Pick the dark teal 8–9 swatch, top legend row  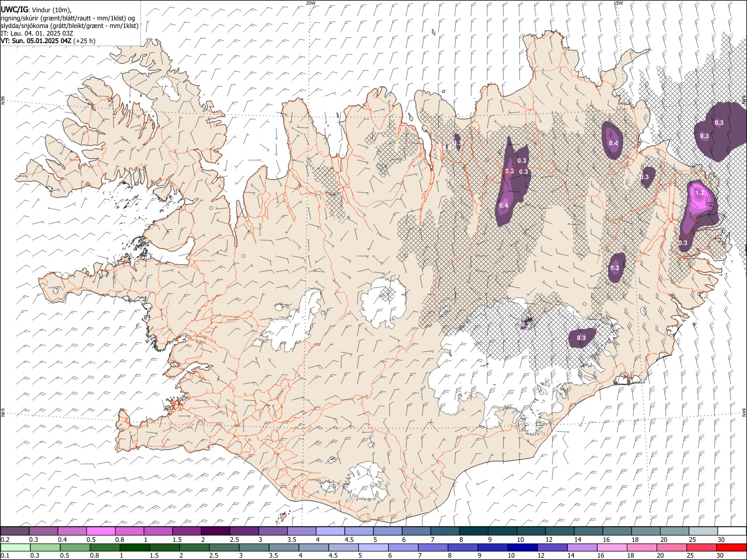click(x=473, y=531)
